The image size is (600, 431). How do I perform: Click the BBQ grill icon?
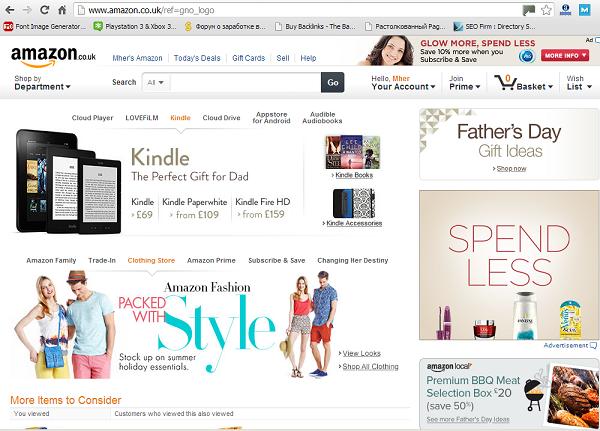point(533,394)
